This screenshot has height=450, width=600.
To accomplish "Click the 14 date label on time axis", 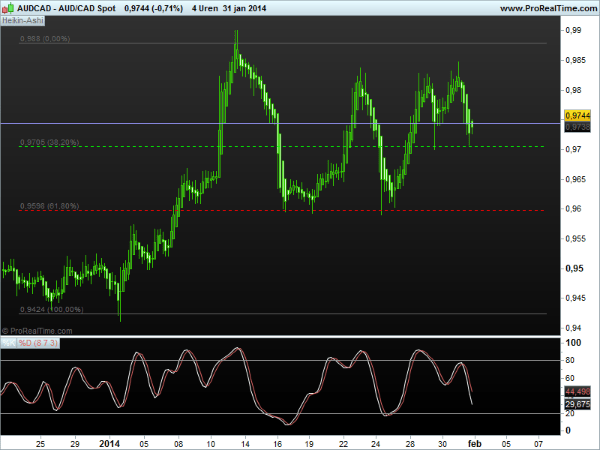I will 245,444.
